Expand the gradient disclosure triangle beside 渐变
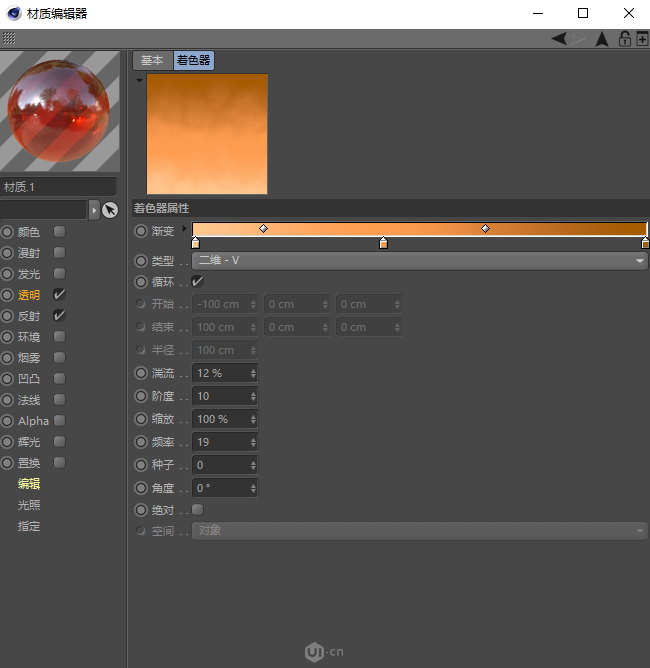650x668 pixels. (185, 230)
